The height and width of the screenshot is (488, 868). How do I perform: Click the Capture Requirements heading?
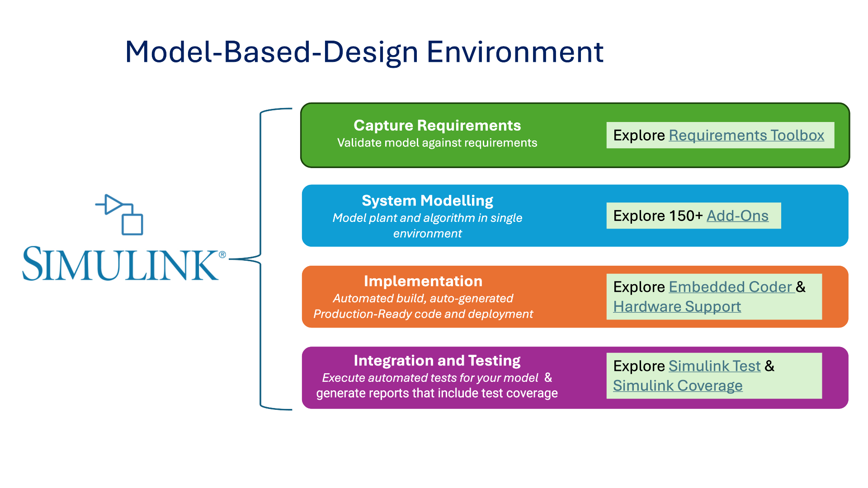click(x=437, y=126)
